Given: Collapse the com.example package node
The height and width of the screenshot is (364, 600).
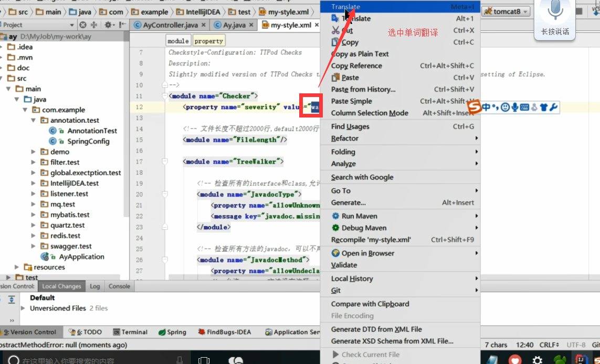Looking at the screenshot, I should pos(26,110).
